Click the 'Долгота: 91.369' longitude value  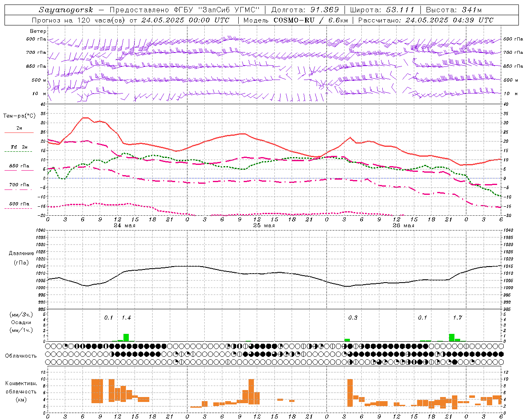pyautogui.click(x=305, y=10)
